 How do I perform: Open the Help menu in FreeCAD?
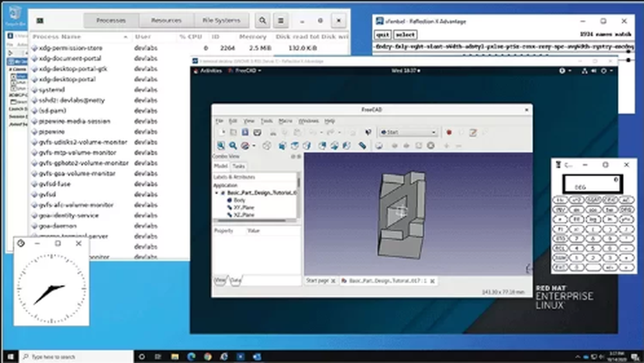click(x=329, y=121)
